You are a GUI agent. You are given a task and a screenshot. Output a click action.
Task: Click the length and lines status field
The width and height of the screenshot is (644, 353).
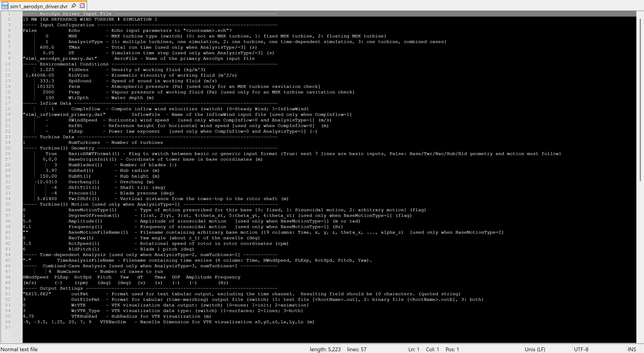[338, 349]
